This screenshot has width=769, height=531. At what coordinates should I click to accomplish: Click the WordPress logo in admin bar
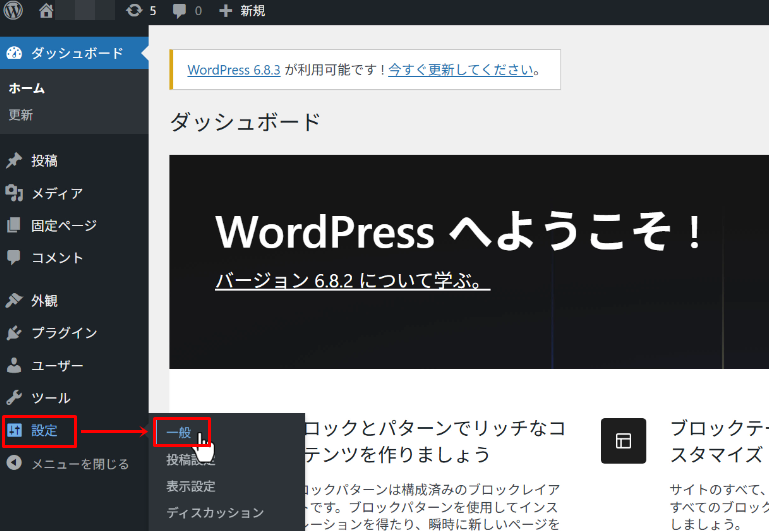(x=14, y=12)
